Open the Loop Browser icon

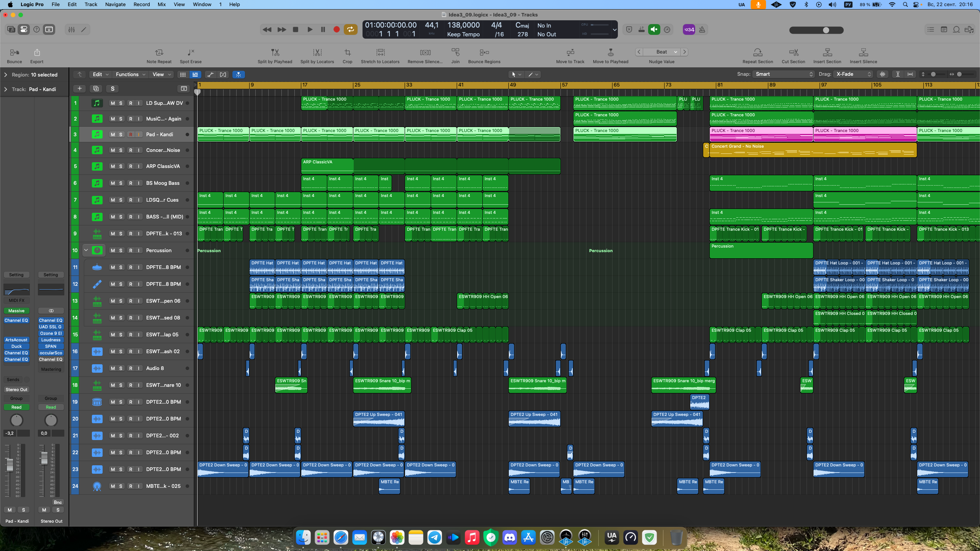tap(956, 29)
